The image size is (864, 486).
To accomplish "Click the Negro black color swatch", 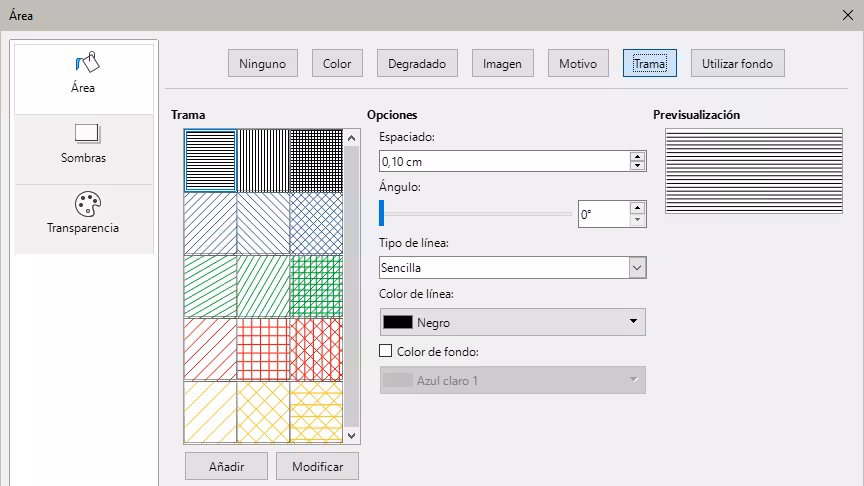I will 398,322.
